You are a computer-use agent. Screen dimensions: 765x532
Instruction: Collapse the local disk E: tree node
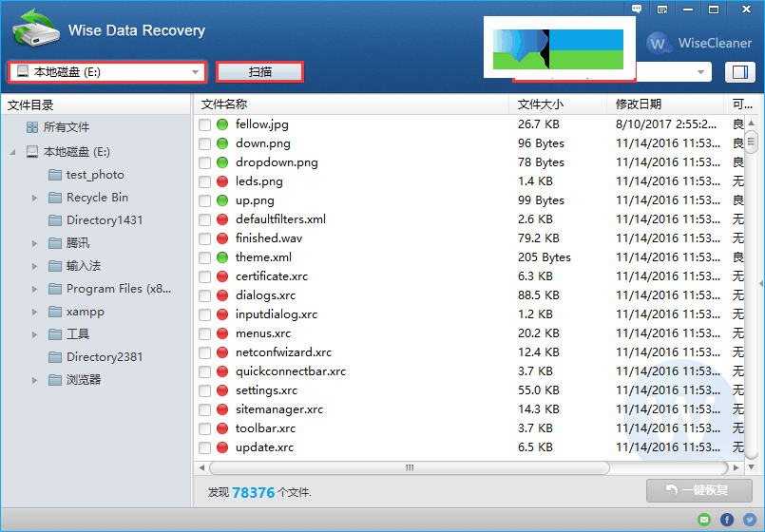coord(12,152)
